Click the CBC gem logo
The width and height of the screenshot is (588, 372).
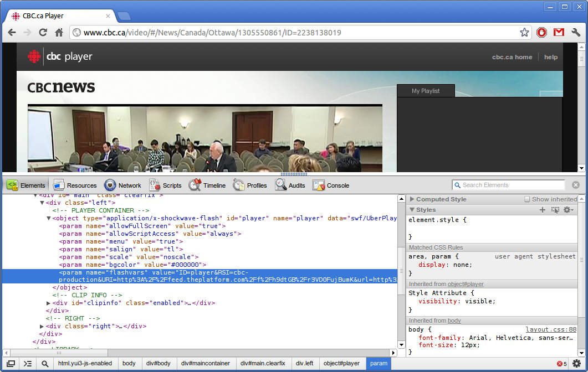click(34, 56)
